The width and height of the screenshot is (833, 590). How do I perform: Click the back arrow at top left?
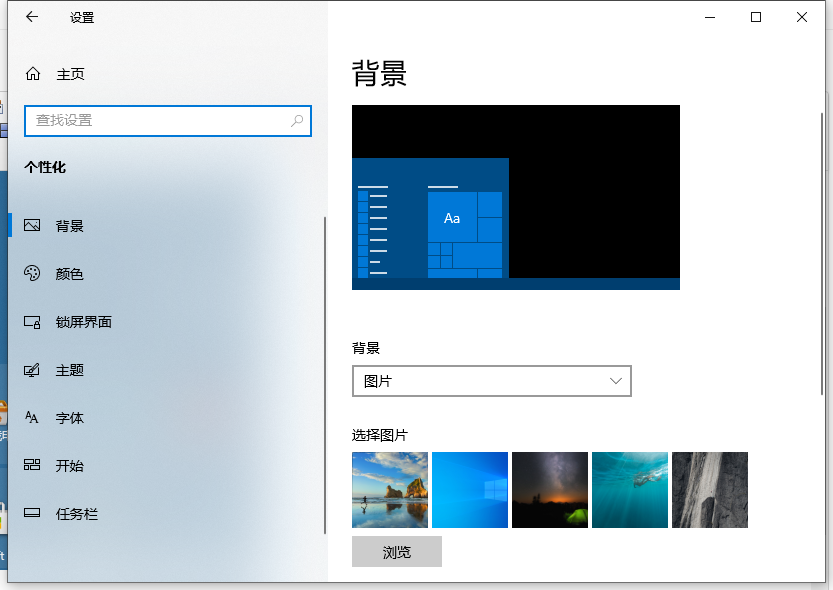tap(29, 16)
